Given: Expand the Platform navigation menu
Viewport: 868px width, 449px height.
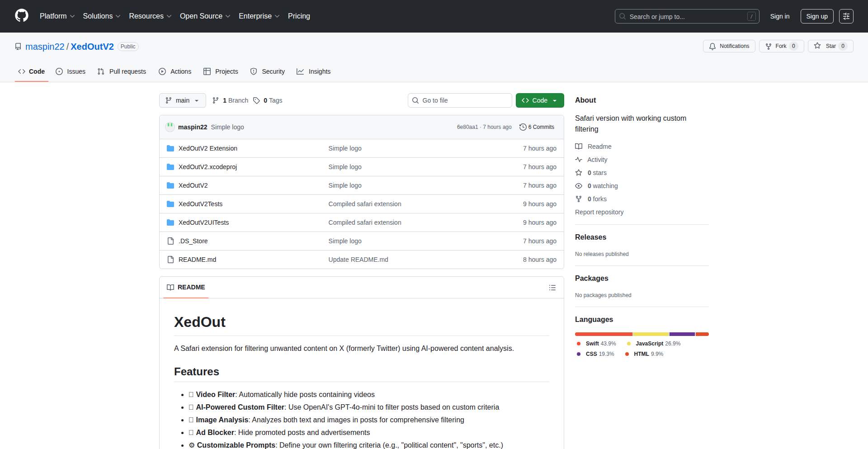Looking at the screenshot, I should (57, 16).
